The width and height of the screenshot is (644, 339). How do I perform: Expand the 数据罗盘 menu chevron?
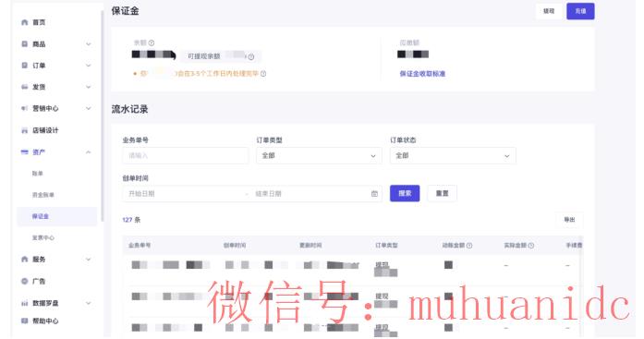click(89, 303)
